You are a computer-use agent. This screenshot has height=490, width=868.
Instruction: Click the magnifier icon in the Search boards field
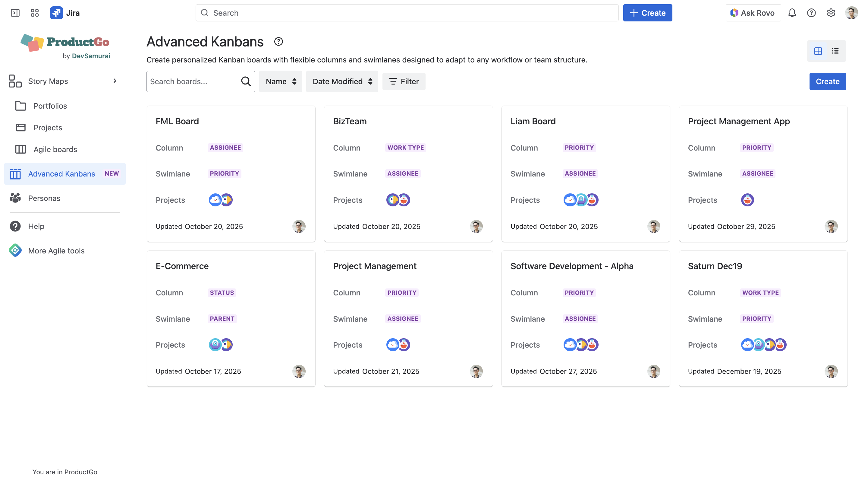[x=246, y=81]
